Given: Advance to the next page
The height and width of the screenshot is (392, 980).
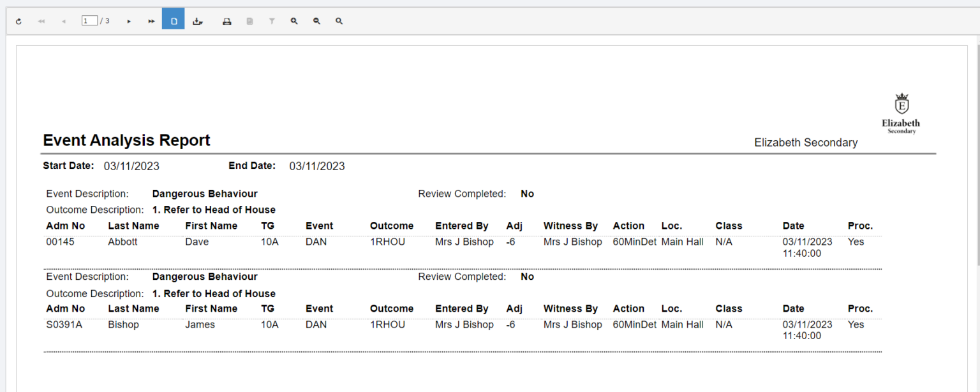Looking at the screenshot, I should [x=129, y=20].
